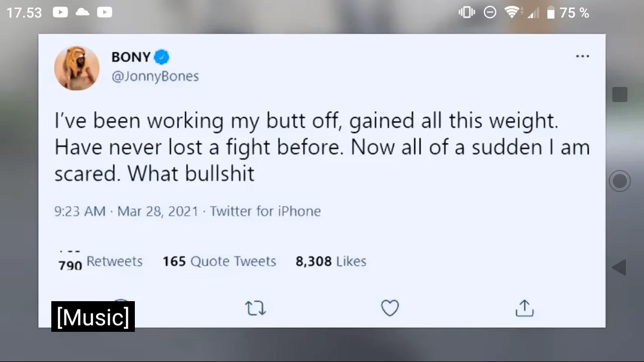Open recent apps with the square button
644x362 pixels.
tap(620, 95)
